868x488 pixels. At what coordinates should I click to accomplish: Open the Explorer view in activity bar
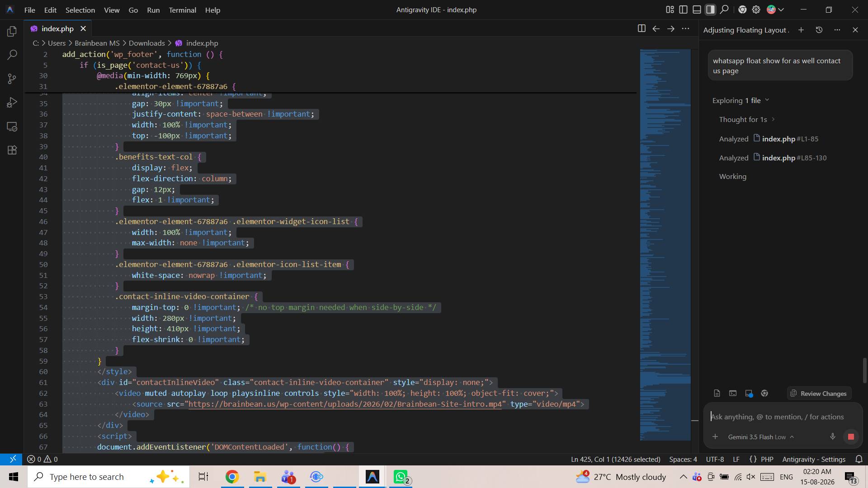(12, 31)
